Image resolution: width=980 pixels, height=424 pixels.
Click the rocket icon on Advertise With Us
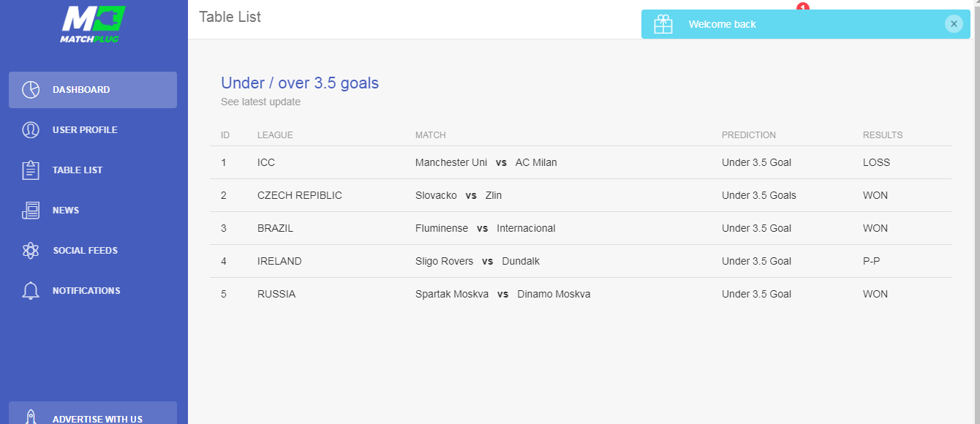click(x=31, y=417)
